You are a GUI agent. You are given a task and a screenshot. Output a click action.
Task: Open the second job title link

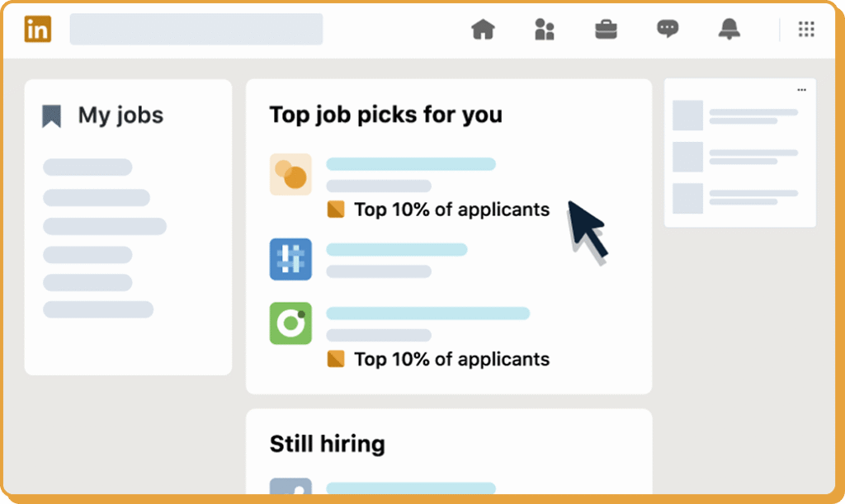tap(396, 249)
